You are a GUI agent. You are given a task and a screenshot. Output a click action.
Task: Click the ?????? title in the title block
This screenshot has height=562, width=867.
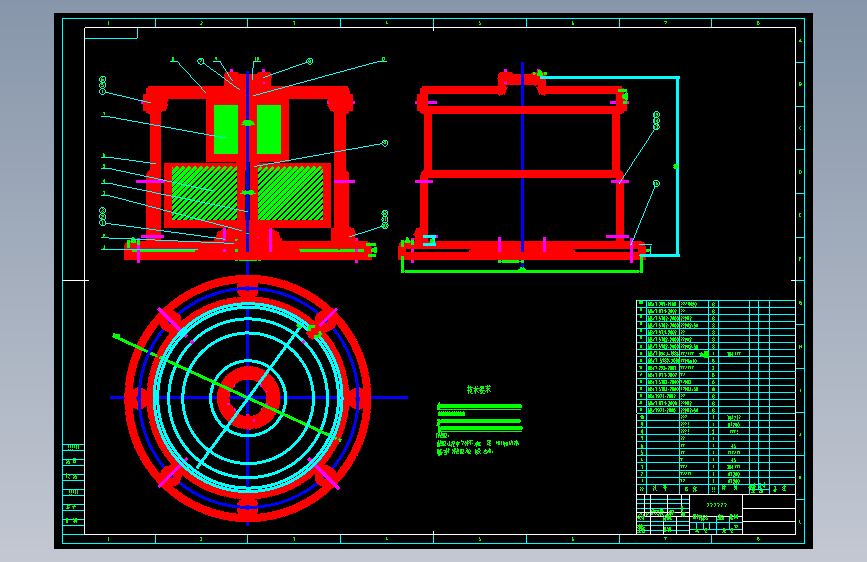point(717,505)
